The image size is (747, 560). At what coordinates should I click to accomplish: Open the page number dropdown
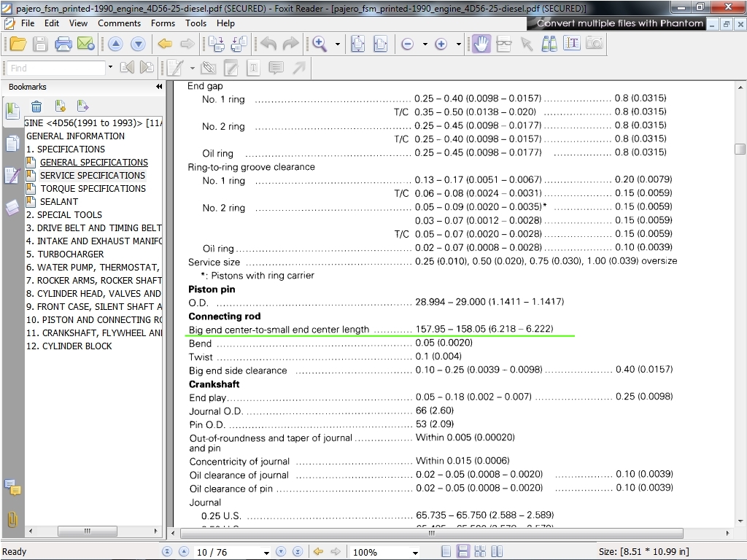tap(266, 553)
